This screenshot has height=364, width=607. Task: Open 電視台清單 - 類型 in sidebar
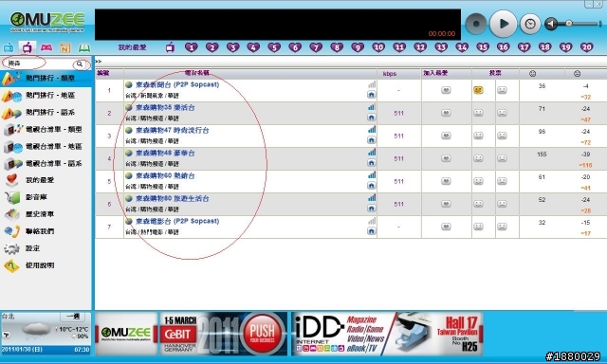(46, 129)
